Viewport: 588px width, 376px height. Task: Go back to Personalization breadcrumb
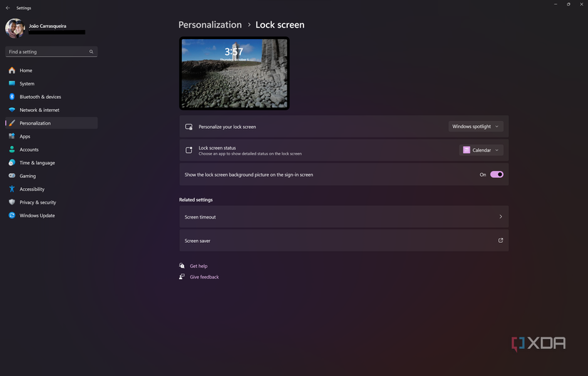(210, 25)
